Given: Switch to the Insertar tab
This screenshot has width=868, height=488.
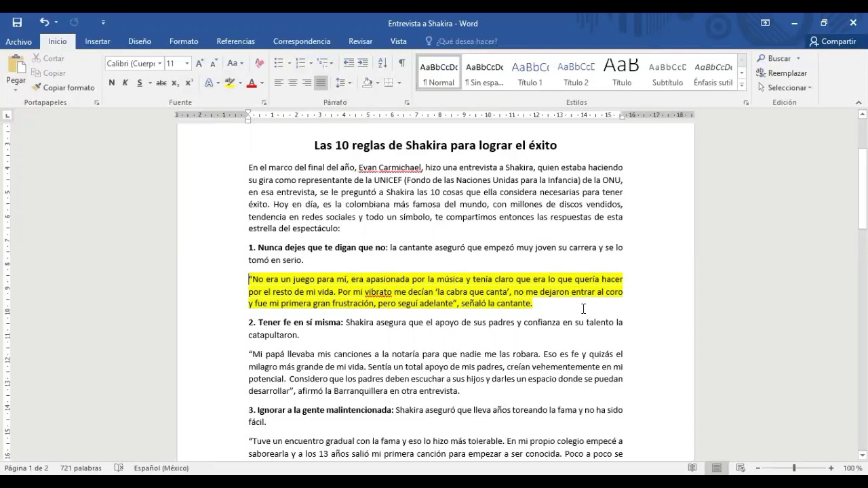Looking at the screenshot, I should (x=98, y=41).
